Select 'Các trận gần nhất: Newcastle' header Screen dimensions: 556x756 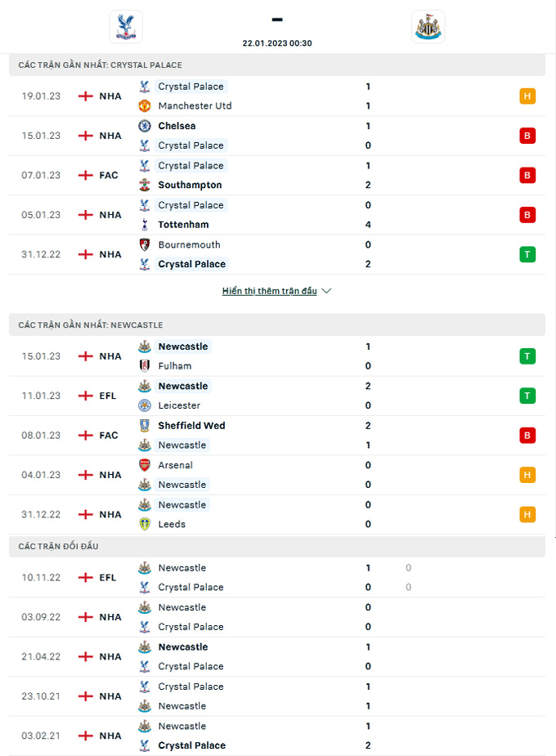click(x=91, y=325)
